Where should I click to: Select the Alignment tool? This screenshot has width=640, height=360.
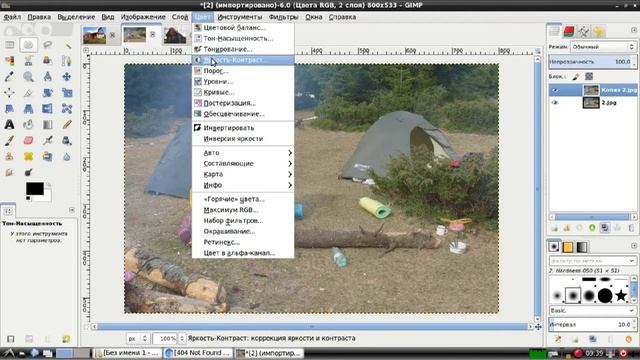coord(9,92)
